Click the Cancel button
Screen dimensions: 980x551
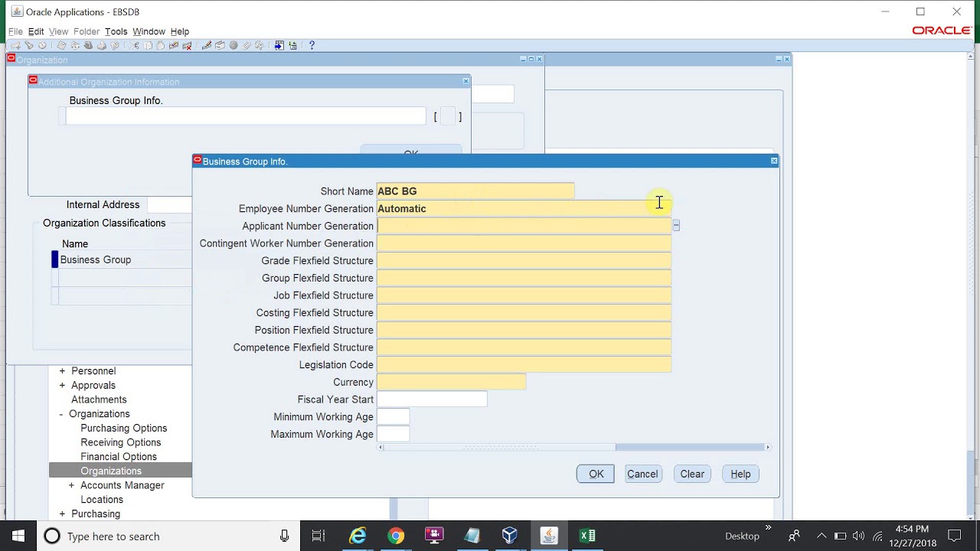tap(642, 474)
